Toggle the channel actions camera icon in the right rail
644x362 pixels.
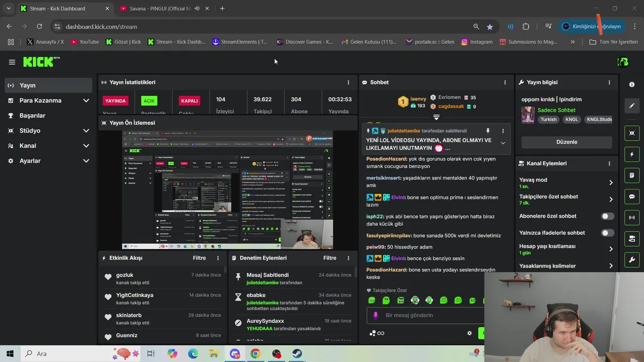coord(632,238)
